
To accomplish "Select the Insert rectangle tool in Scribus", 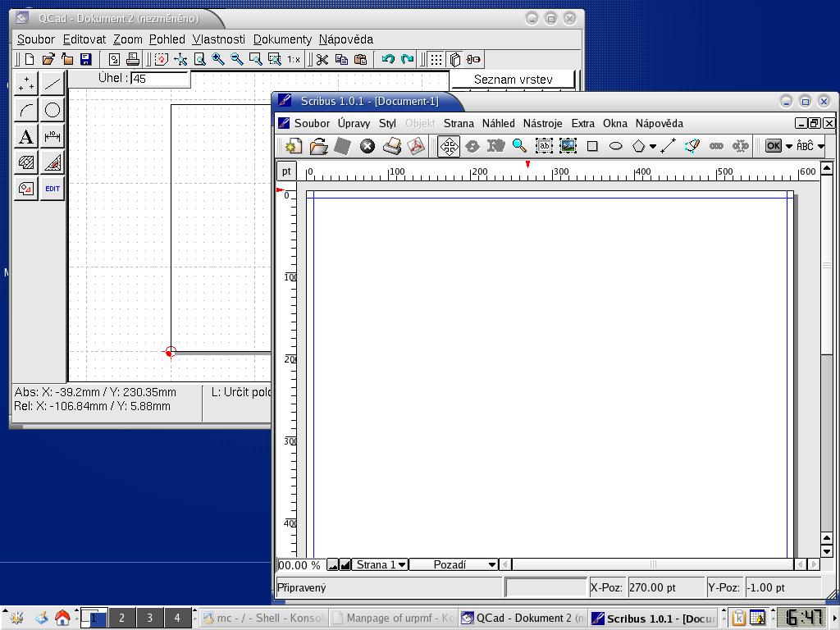I will tap(592, 146).
